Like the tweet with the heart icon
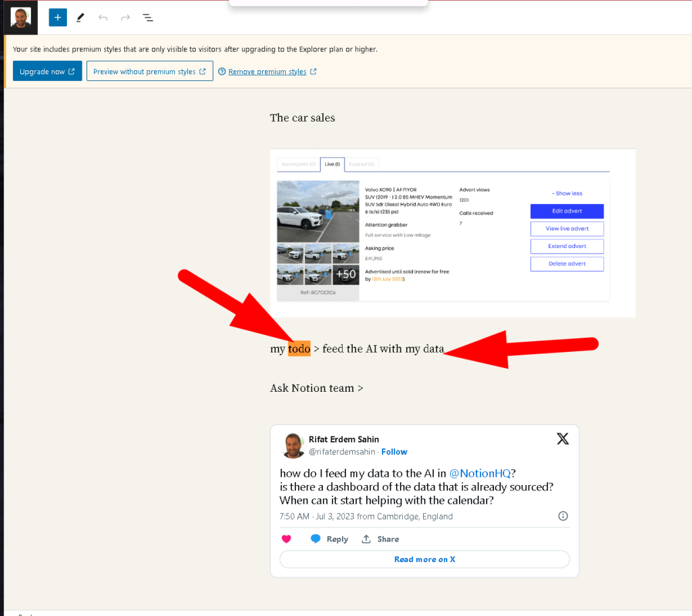This screenshot has width=692, height=616. 287,539
